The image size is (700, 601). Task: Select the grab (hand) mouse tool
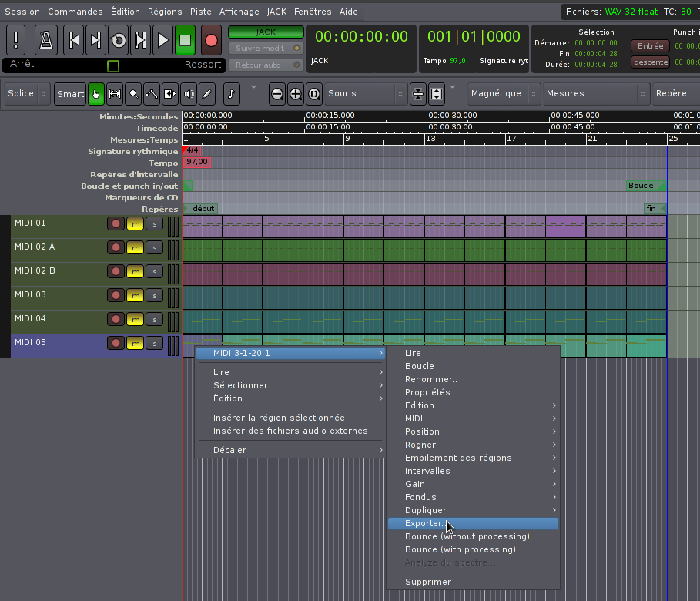tap(96, 94)
